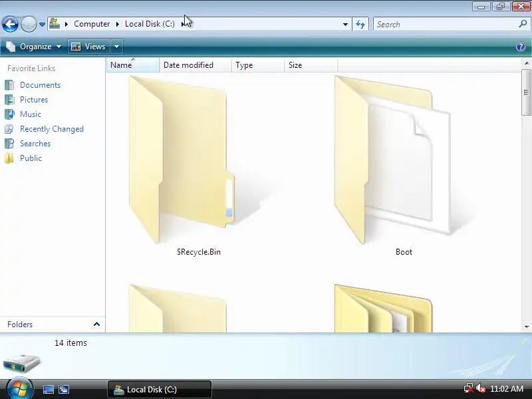This screenshot has width=532, height=399.
Task: Minimize the Explorer window
Action: point(481,7)
